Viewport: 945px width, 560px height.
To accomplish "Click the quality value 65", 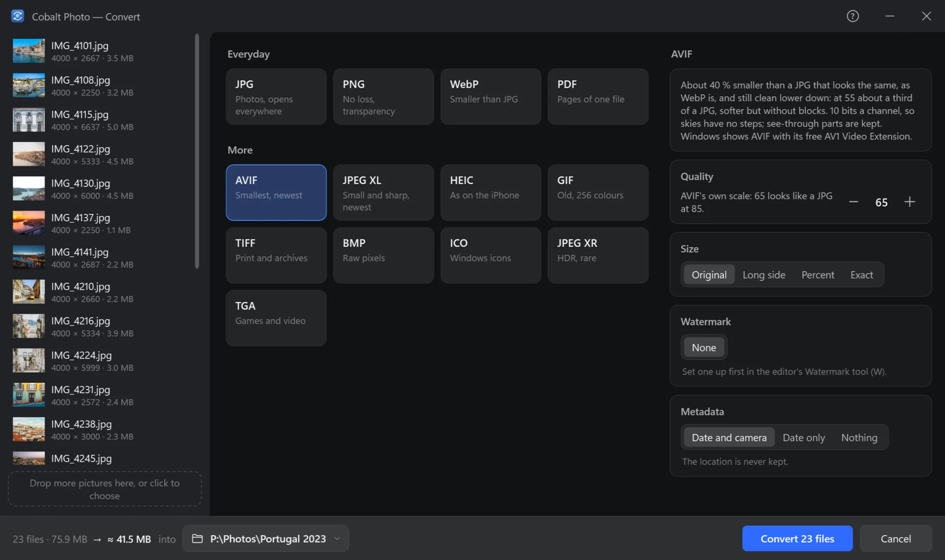I will [881, 203].
